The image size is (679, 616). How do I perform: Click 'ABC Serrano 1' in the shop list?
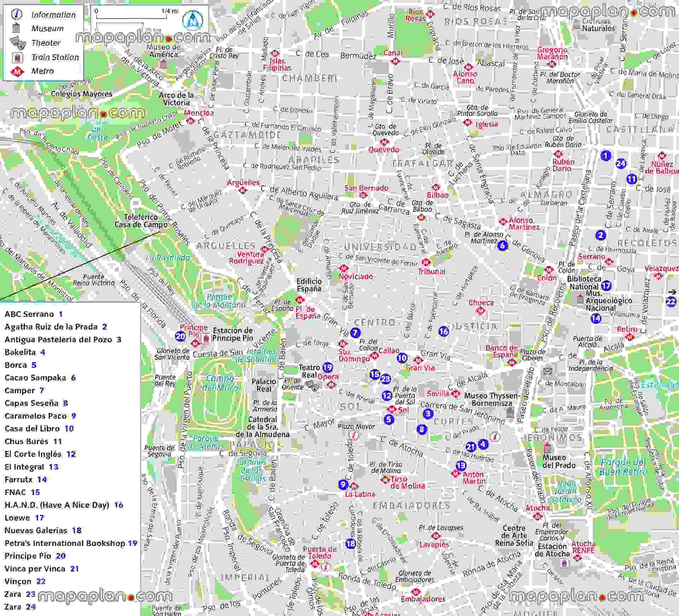point(34,314)
